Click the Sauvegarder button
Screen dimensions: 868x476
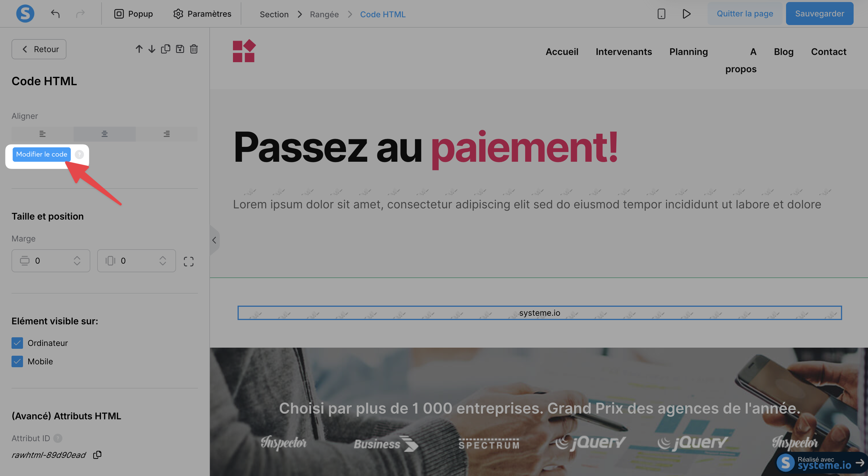[x=819, y=14]
